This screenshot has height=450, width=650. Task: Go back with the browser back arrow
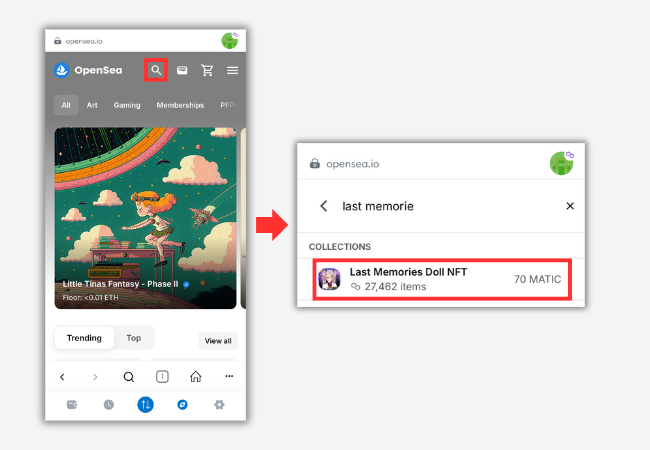[62, 377]
